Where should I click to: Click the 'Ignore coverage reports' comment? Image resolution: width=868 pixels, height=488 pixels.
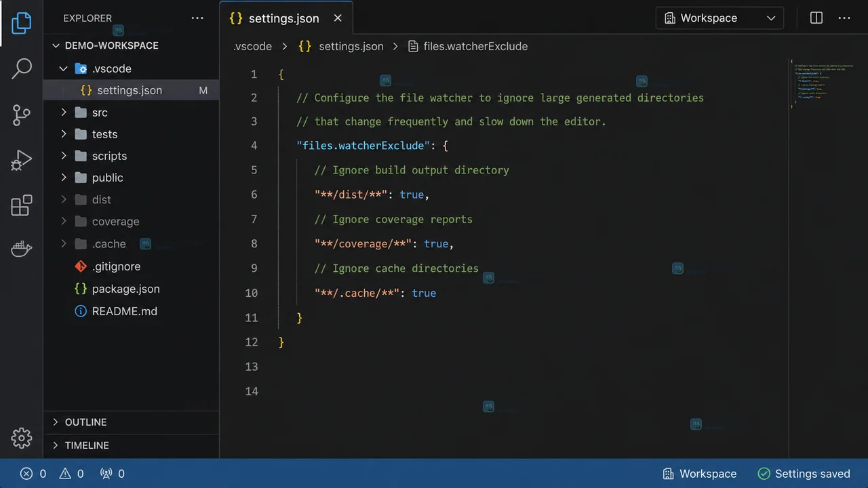click(x=393, y=220)
